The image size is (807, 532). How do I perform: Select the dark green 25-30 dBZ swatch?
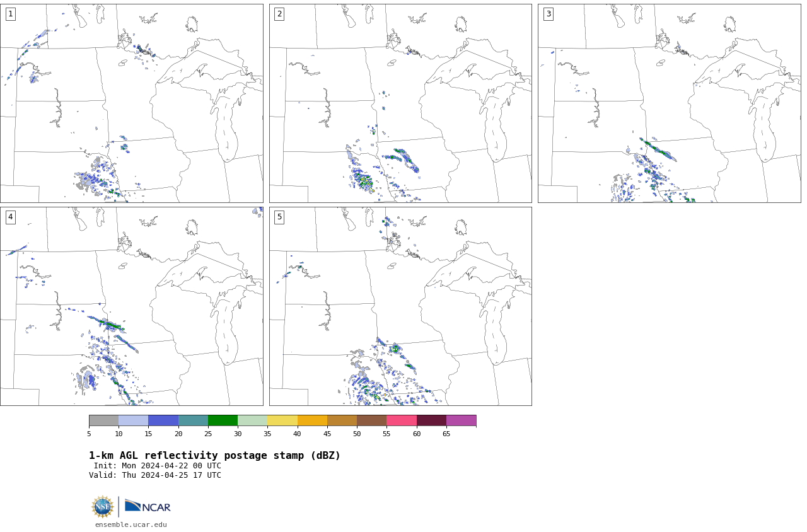coord(223,420)
